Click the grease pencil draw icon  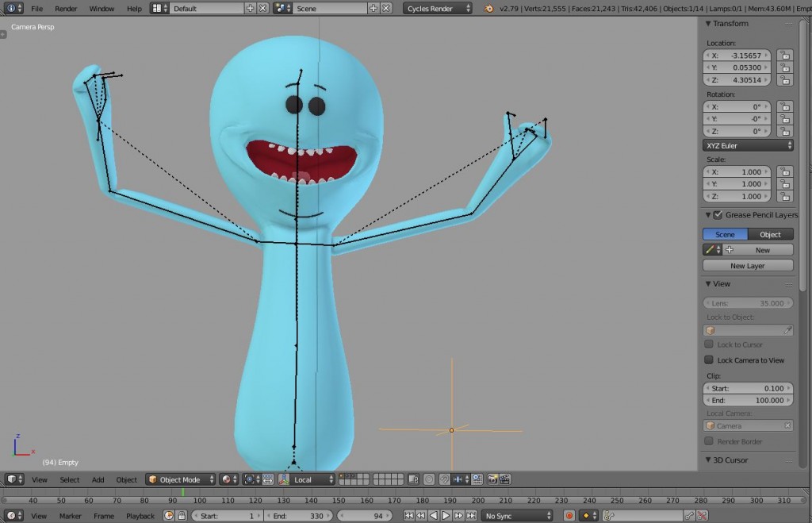click(x=710, y=249)
